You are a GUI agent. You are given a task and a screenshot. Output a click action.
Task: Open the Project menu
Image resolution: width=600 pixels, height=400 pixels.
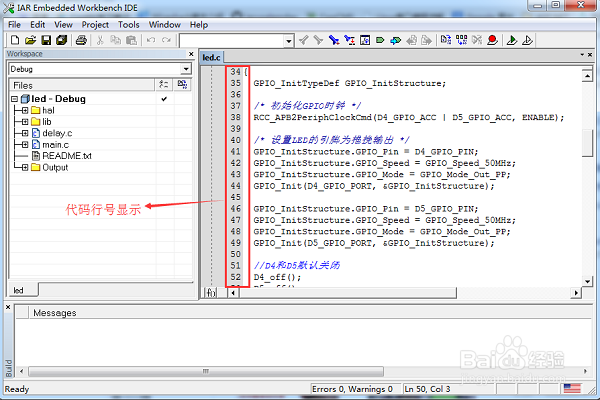[95, 24]
